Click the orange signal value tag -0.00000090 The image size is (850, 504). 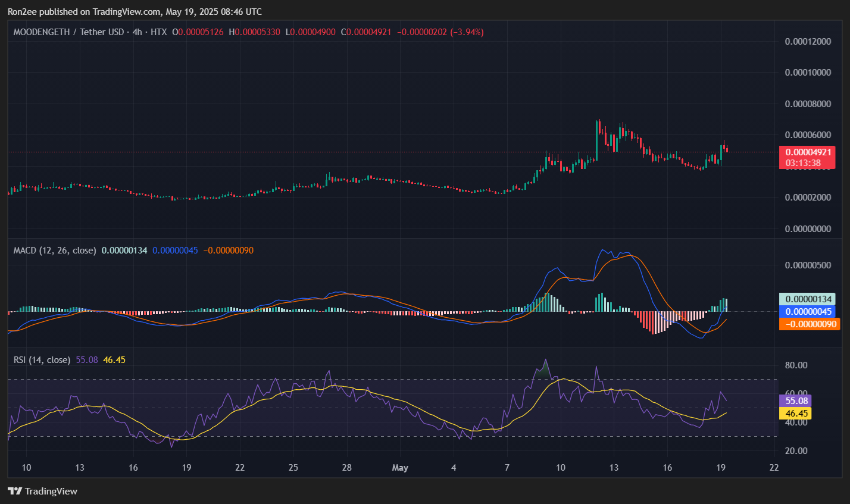point(807,324)
